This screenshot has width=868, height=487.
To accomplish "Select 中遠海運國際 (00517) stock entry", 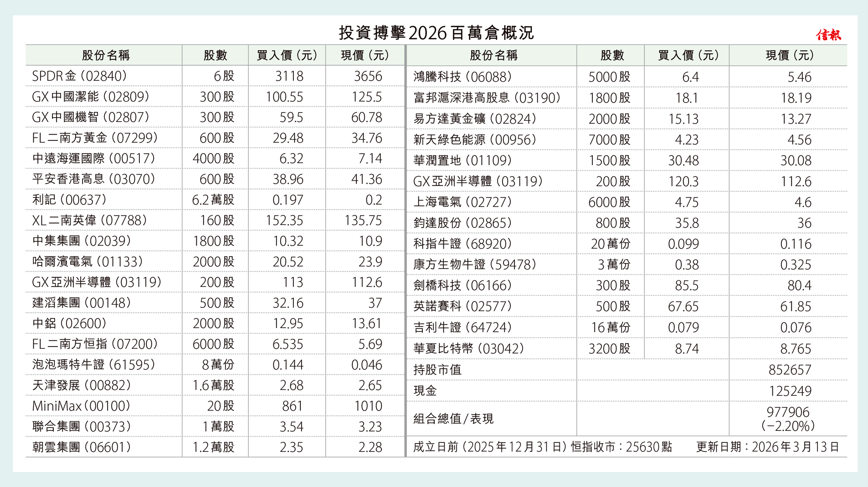I will (x=94, y=159).
